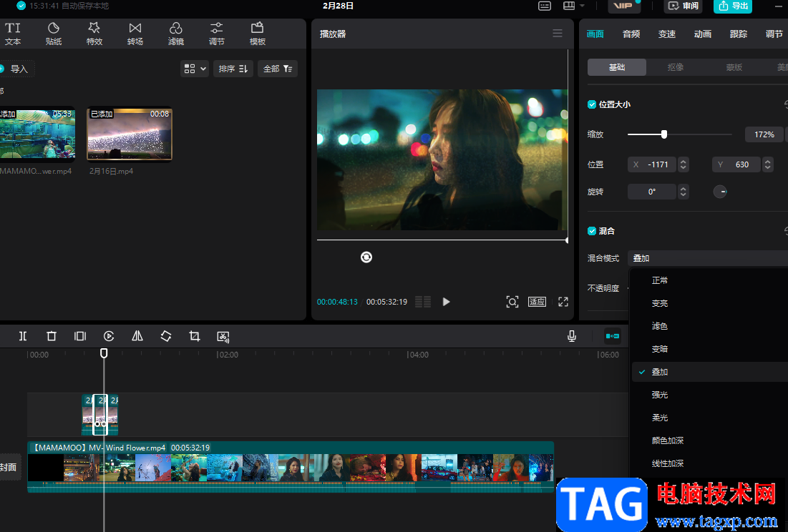Open the 排序 sort dropdown

233,69
